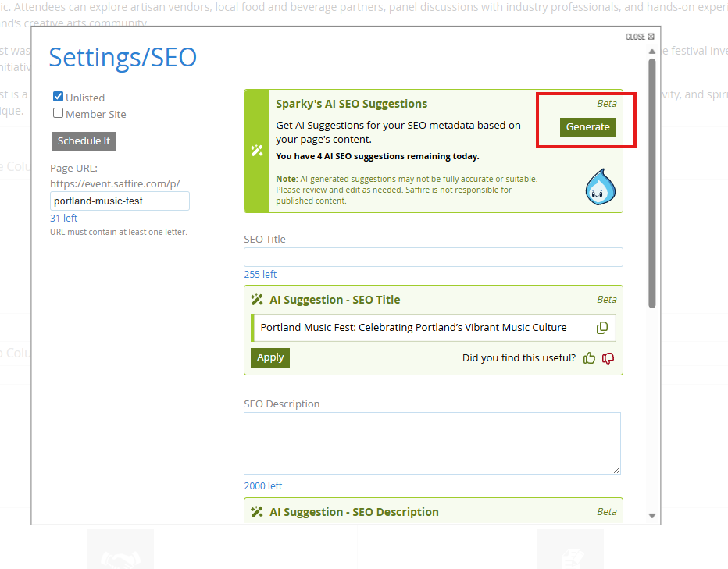Click wand icon beside AI Suggestion - SEO Description

pos(257,511)
